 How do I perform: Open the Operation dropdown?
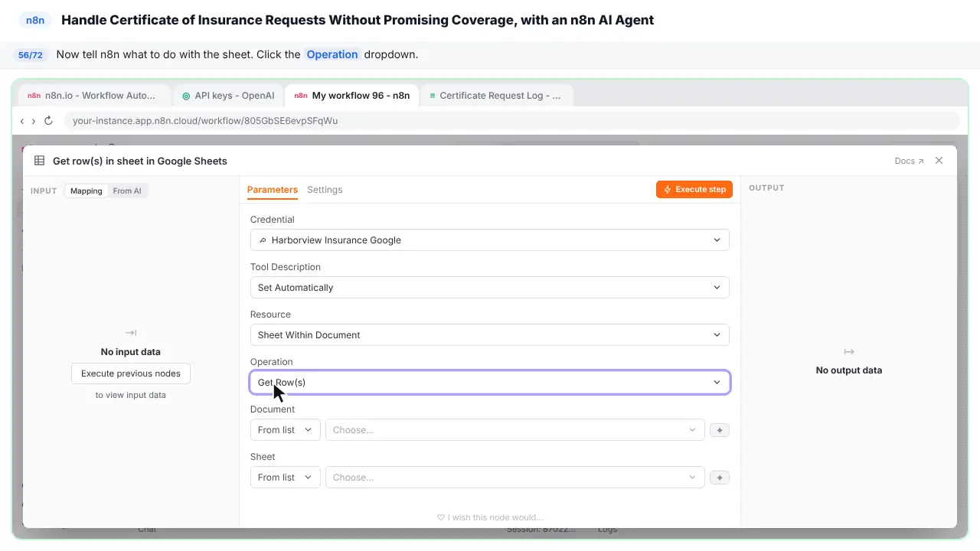490,383
